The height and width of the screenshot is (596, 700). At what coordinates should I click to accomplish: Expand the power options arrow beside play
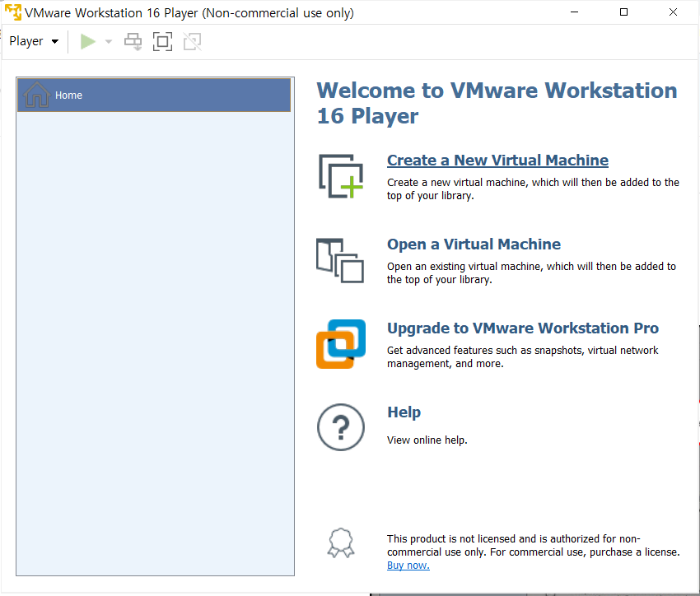click(109, 41)
